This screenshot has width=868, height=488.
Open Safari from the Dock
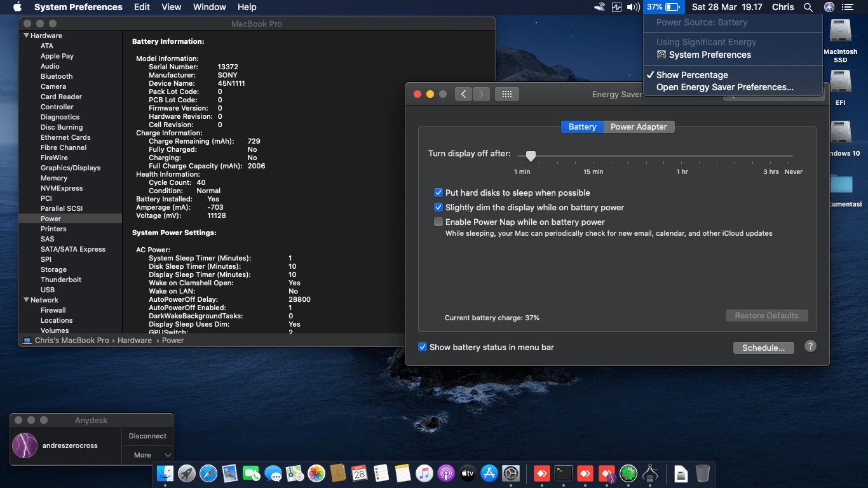click(208, 473)
